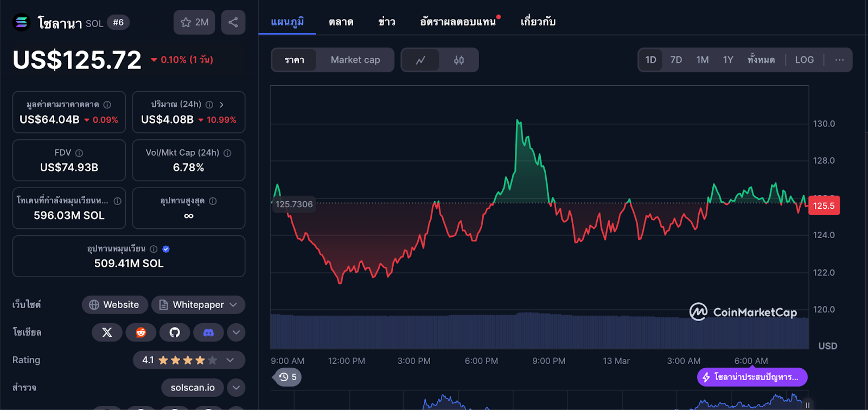The height and width of the screenshot is (410, 868).
Task: Toggle LOG scale on chart
Action: [x=804, y=60]
